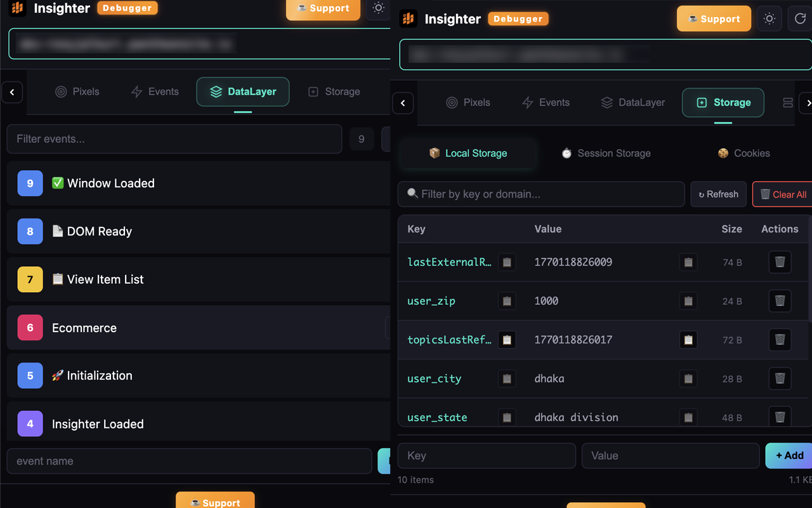Click Insighter logo in left panel
The image size is (812, 508).
point(18,8)
